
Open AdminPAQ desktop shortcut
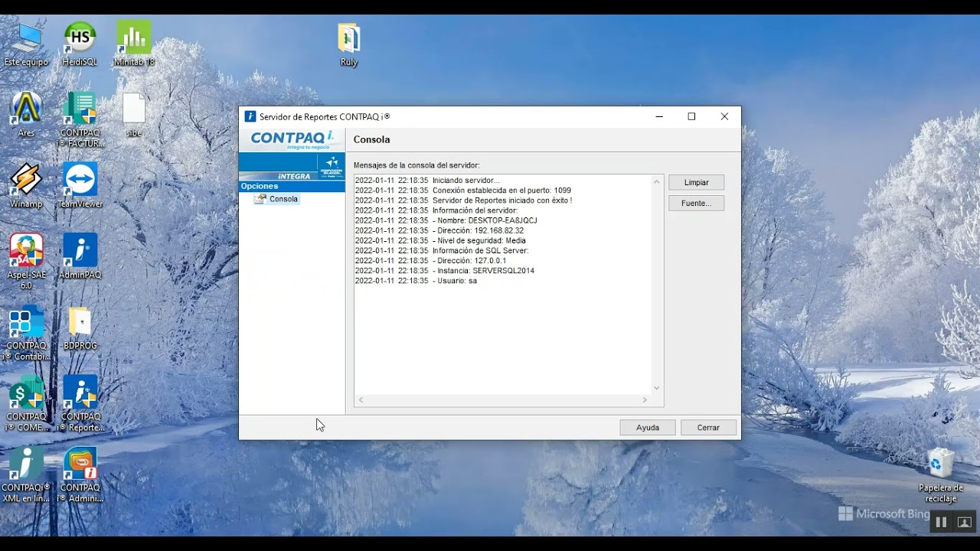pyautogui.click(x=80, y=256)
